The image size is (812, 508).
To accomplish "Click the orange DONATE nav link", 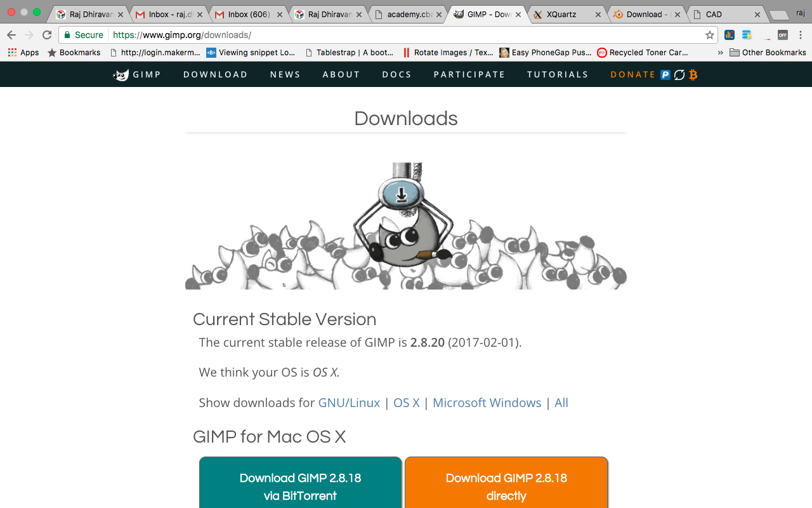I will 633,75.
